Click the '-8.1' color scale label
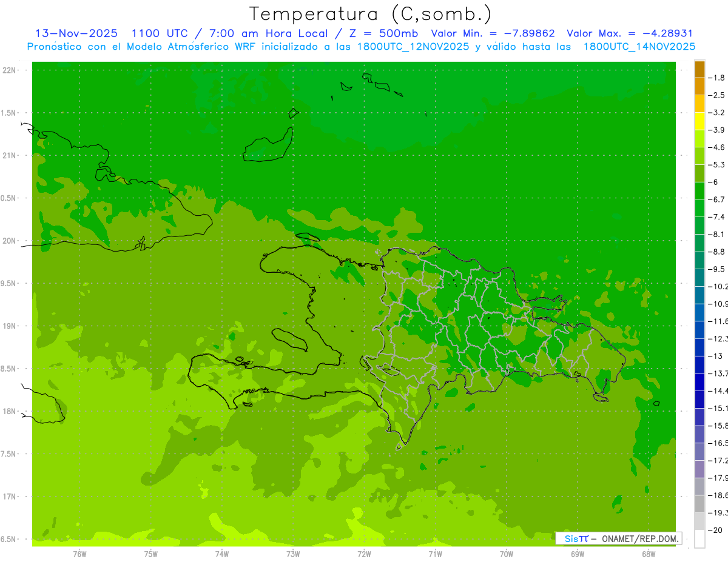 click(716, 234)
